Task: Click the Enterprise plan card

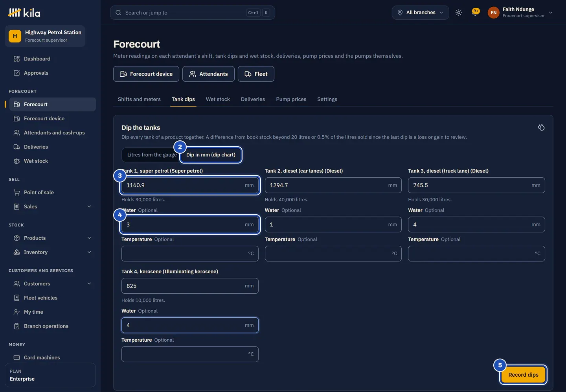Action: [50, 375]
